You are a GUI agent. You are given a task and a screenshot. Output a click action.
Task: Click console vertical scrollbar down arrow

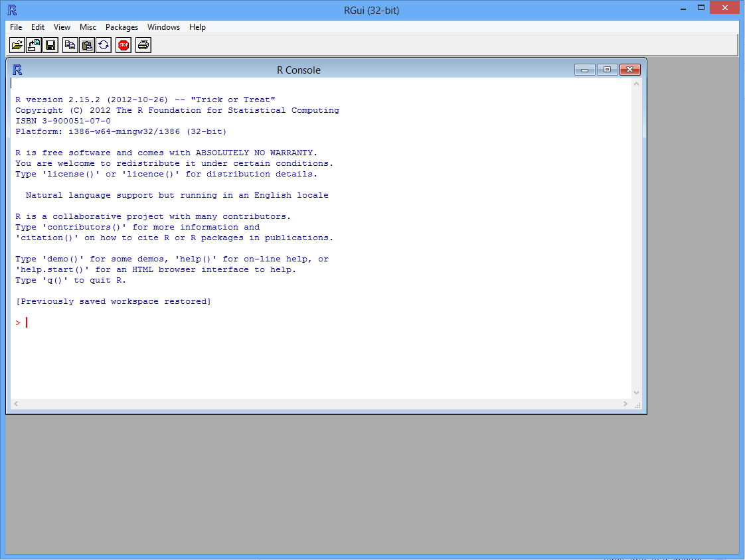(636, 393)
